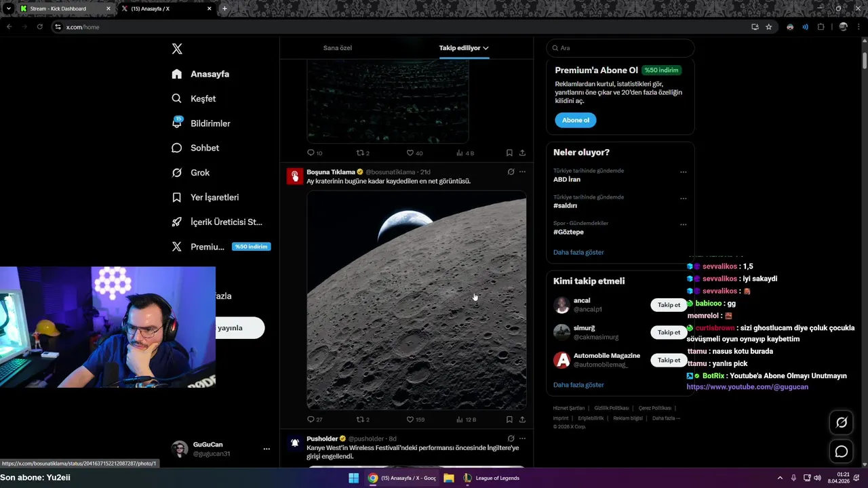Click Daha fazla göster under suggestions
Image resolution: width=868 pixels, height=488 pixels.
[x=578, y=385]
